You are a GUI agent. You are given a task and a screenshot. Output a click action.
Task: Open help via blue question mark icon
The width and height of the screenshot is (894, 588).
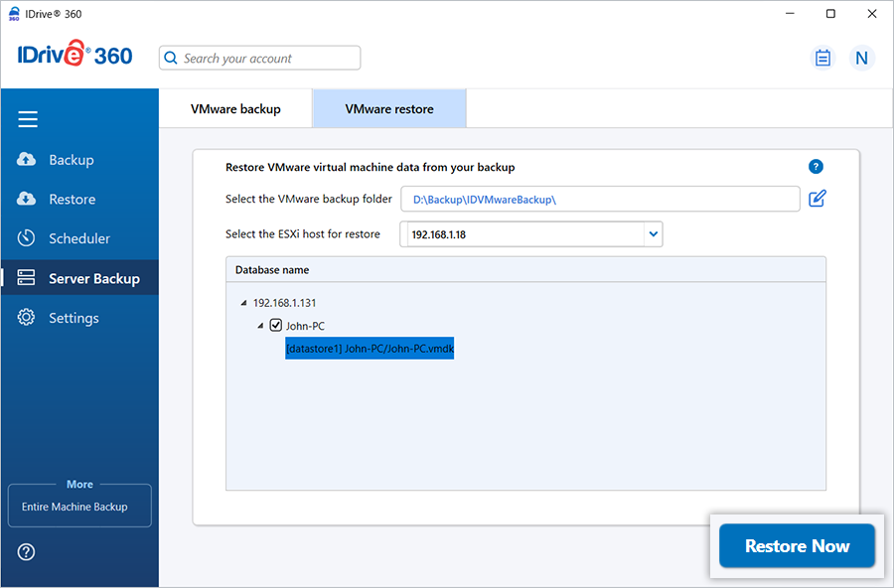coord(816,167)
